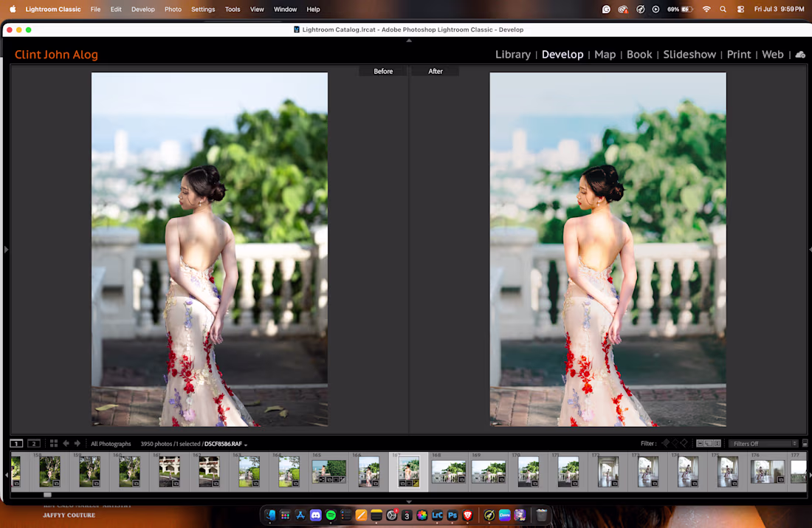
Task: Select main window display button 1
Action: click(16, 444)
